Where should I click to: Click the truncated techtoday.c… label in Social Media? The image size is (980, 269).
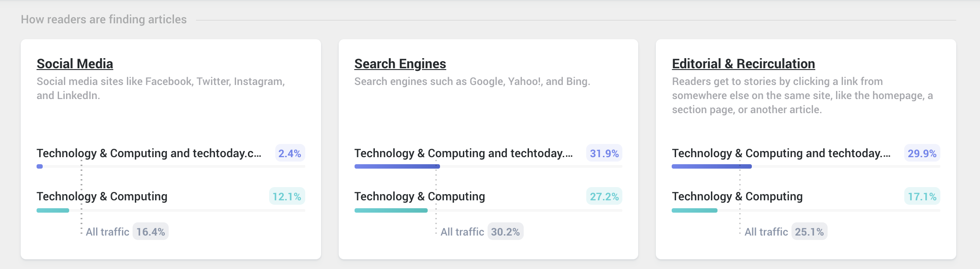pyautogui.click(x=149, y=153)
